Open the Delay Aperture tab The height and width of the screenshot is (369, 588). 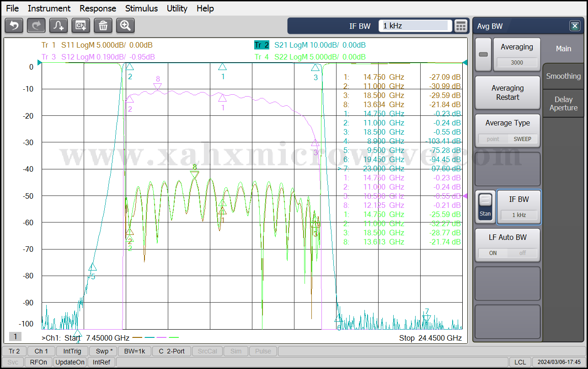coord(563,103)
